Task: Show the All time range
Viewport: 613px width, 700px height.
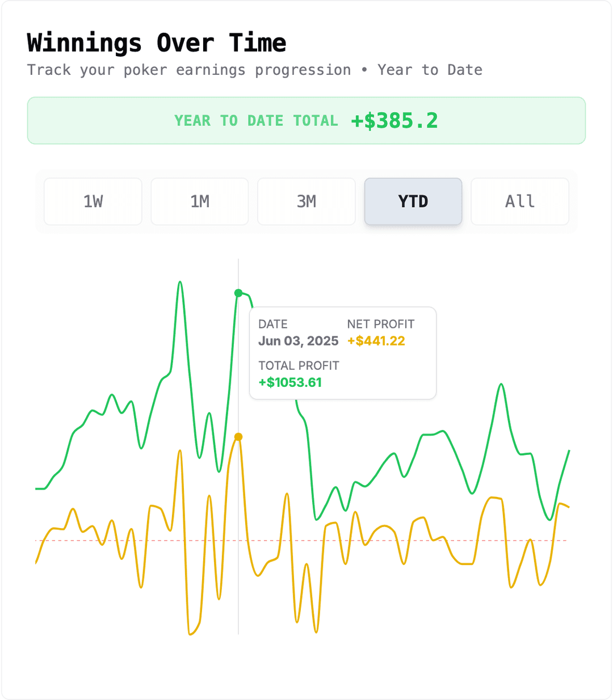Action: point(520,201)
